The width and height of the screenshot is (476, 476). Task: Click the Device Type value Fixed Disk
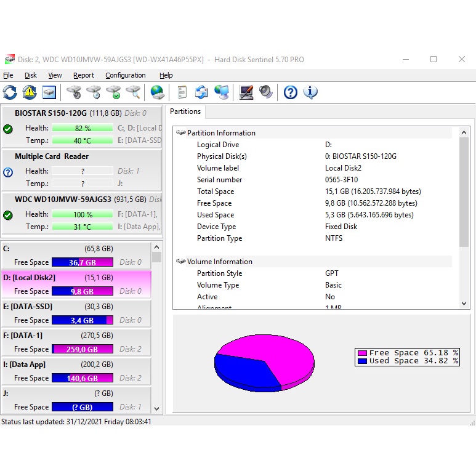[341, 227]
